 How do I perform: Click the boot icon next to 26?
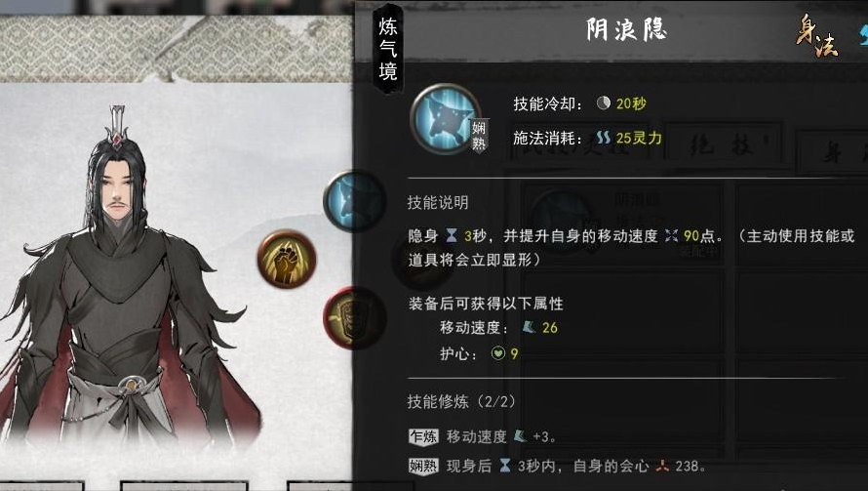pyautogui.click(x=530, y=328)
